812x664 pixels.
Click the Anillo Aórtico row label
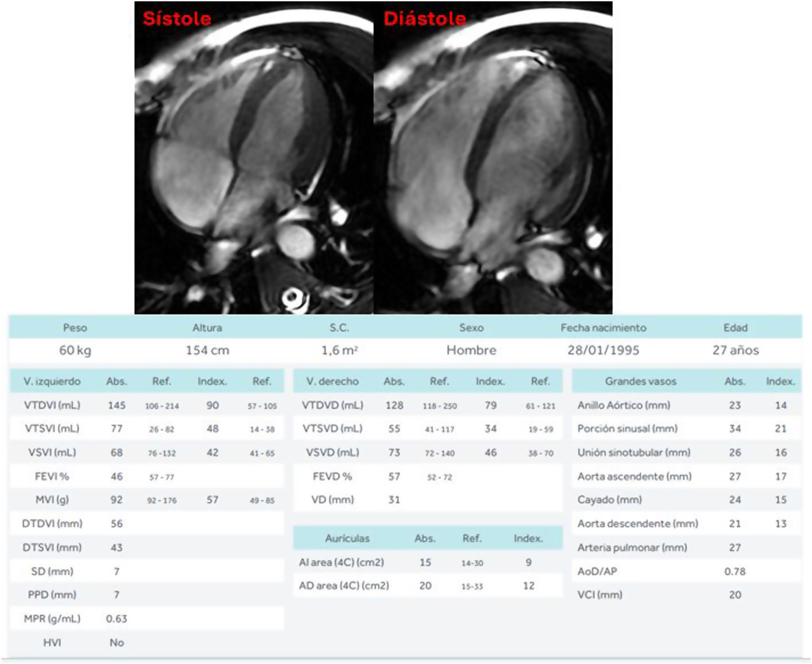pyautogui.click(x=624, y=405)
